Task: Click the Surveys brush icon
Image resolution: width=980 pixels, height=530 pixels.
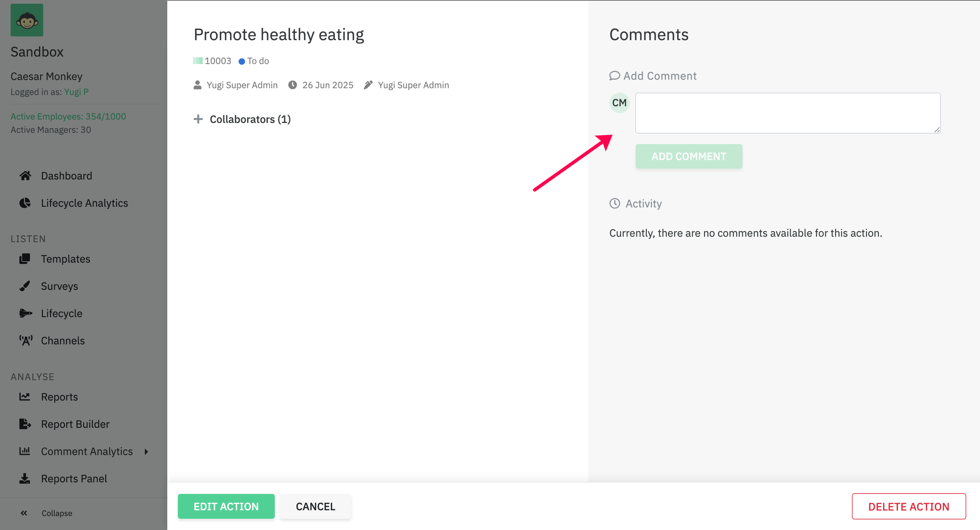Action: [25, 286]
